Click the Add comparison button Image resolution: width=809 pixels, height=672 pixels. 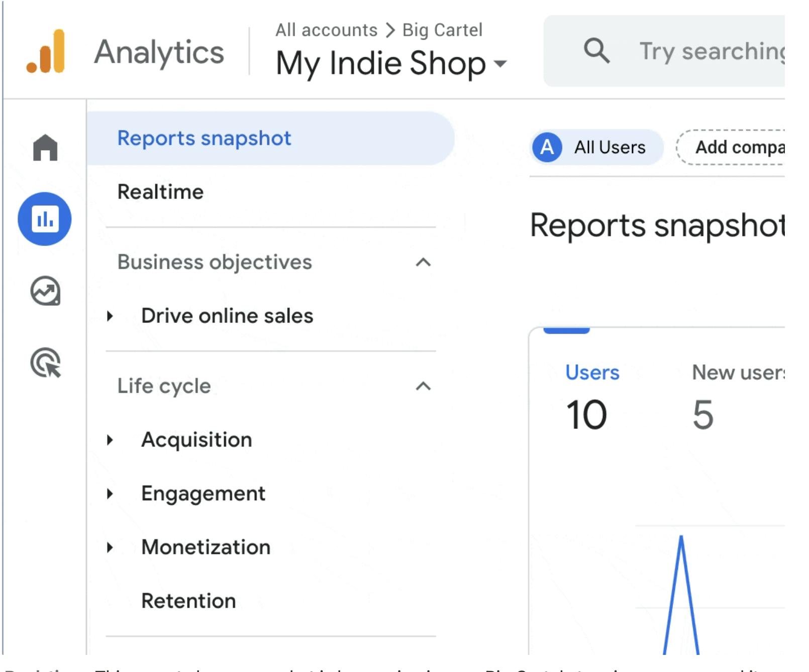pos(731,147)
